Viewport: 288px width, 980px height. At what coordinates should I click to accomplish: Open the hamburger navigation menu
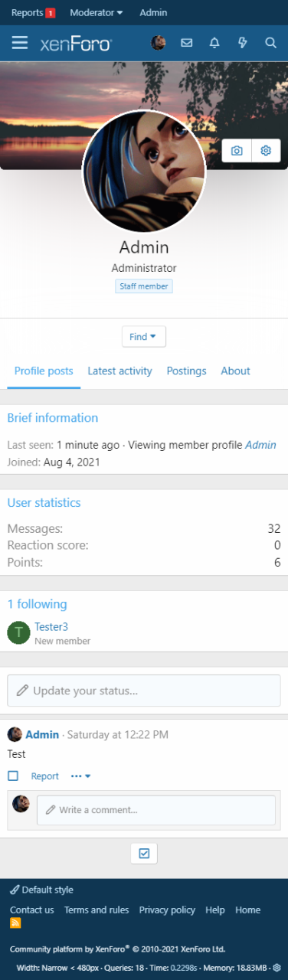(20, 43)
